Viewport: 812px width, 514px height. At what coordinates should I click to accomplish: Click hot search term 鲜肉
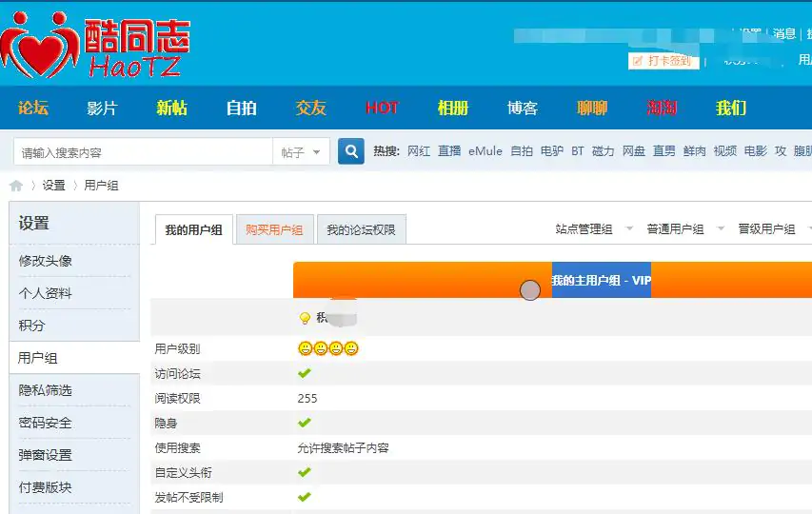click(x=695, y=151)
